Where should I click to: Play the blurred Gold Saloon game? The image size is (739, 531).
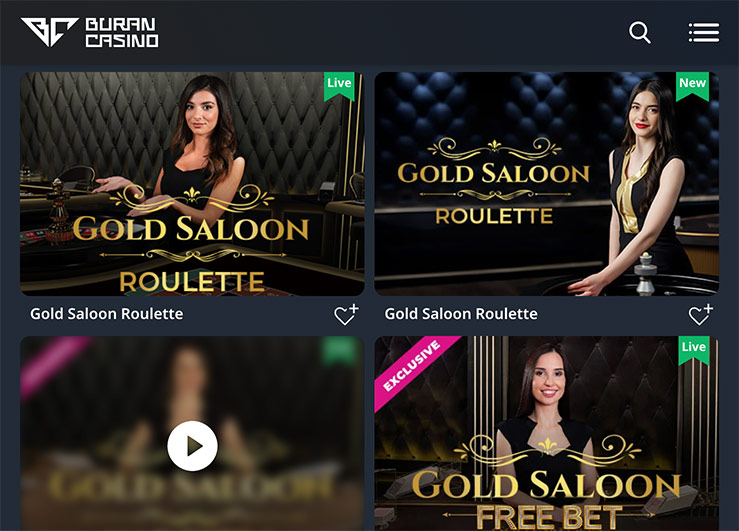(192, 446)
